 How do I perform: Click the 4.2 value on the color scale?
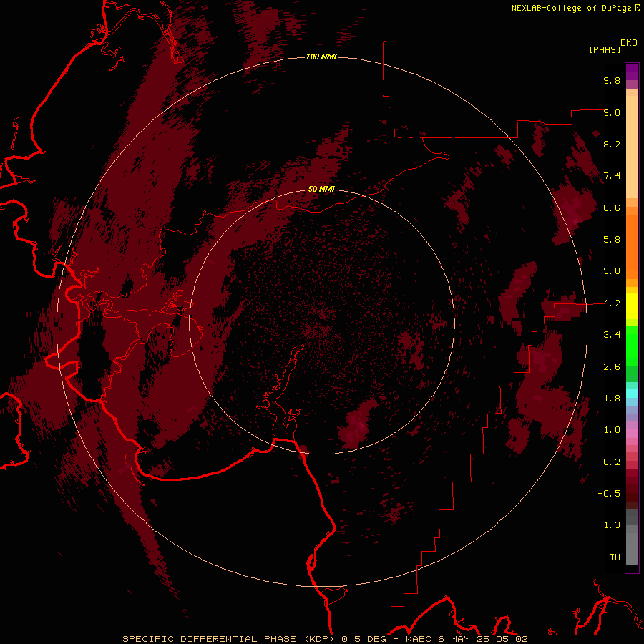coord(612,303)
